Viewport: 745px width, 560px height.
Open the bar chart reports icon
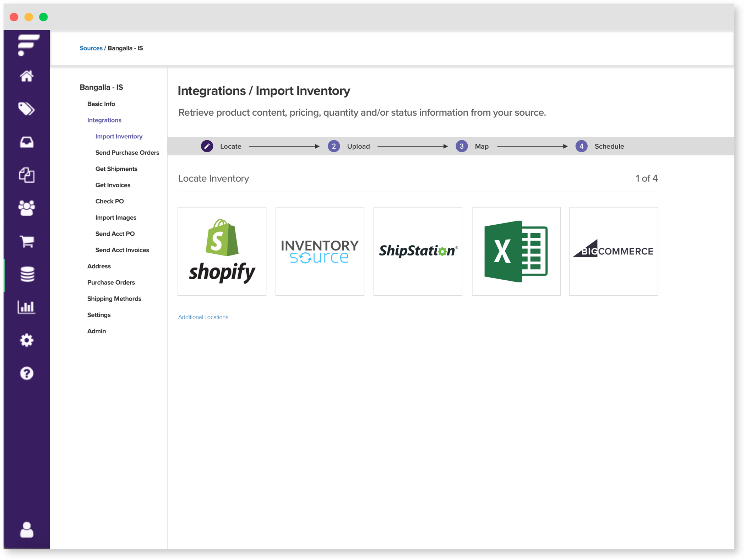click(27, 307)
